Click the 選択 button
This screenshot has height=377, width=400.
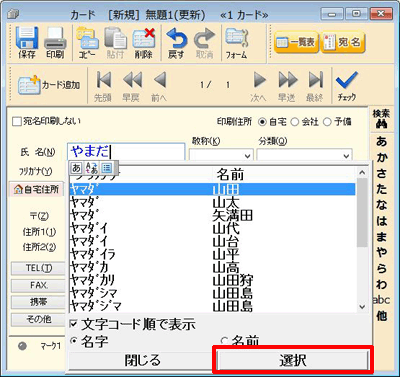click(x=292, y=360)
